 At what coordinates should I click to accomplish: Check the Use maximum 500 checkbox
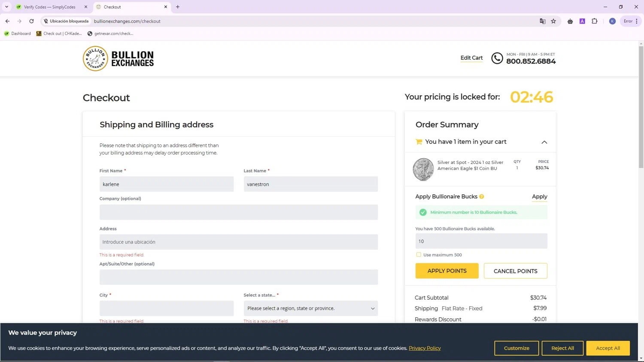(x=419, y=255)
